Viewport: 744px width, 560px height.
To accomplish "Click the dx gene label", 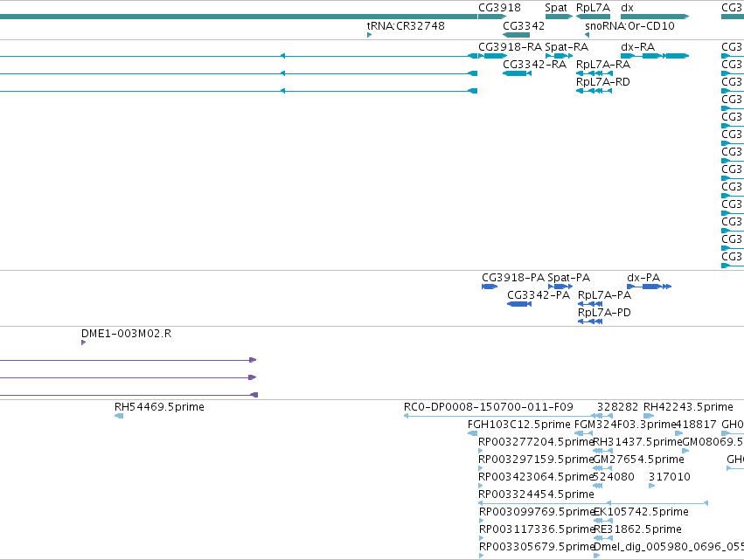I will point(627,8).
